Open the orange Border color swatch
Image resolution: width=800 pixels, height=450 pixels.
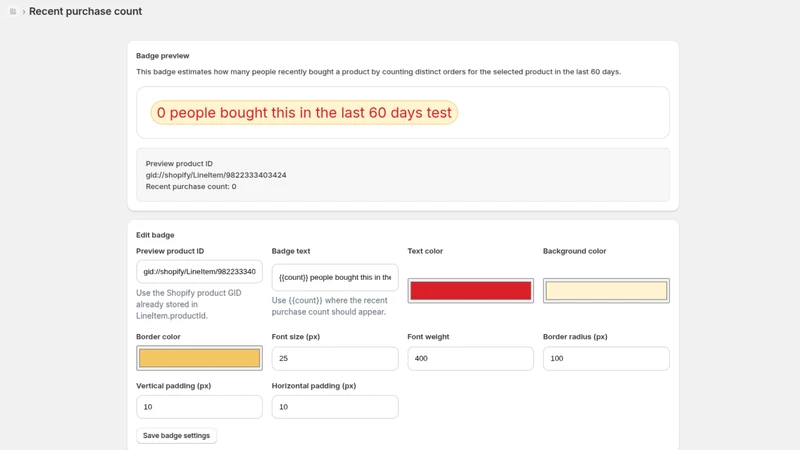(x=199, y=358)
